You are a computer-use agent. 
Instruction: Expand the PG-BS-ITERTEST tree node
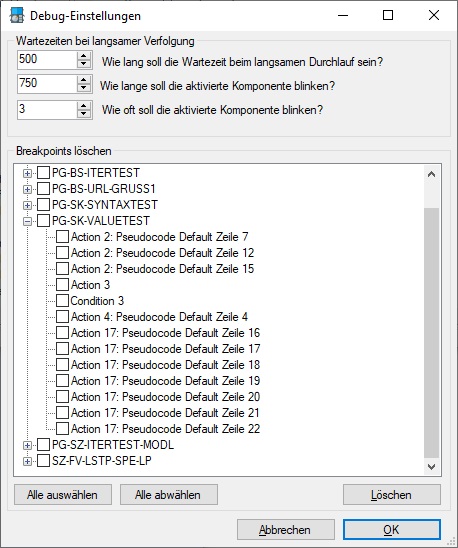[x=27, y=173]
